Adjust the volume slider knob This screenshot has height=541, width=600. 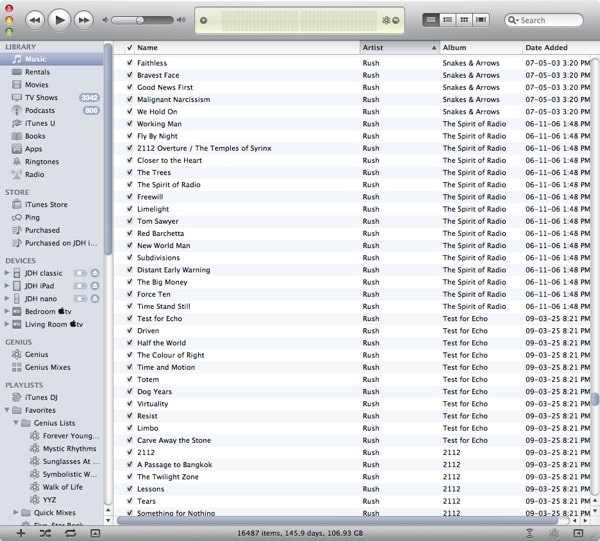point(140,20)
